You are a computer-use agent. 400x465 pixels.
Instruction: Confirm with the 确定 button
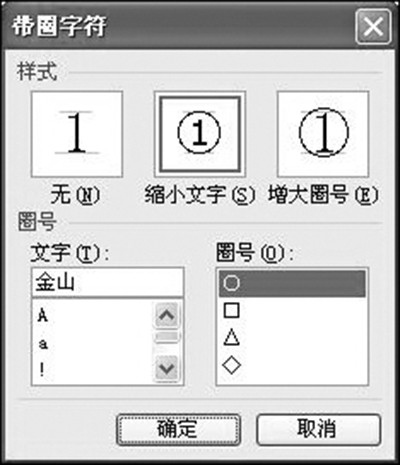click(x=178, y=429)
